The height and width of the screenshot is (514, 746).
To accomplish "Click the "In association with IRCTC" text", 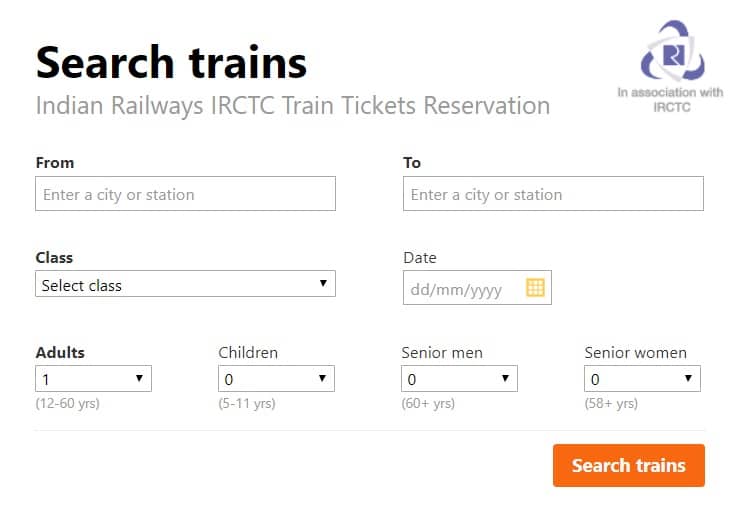I will pyautogui.click(x=670, y=99).
